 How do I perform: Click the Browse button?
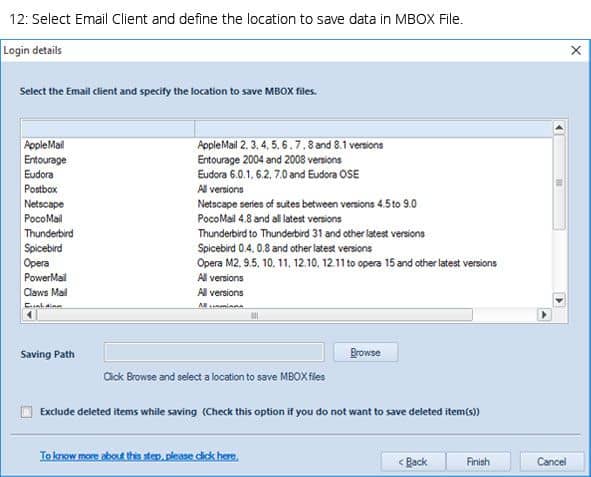coord(366,352)
